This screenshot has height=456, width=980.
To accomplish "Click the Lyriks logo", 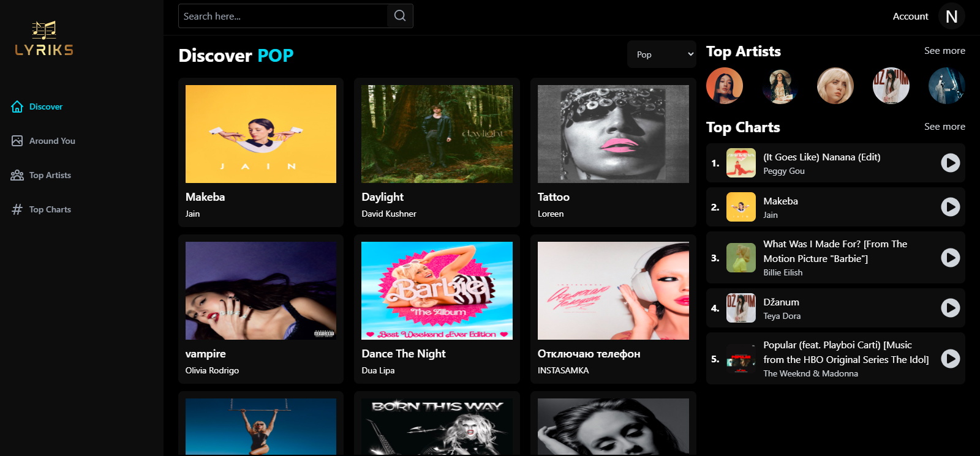I will (44, 39).
